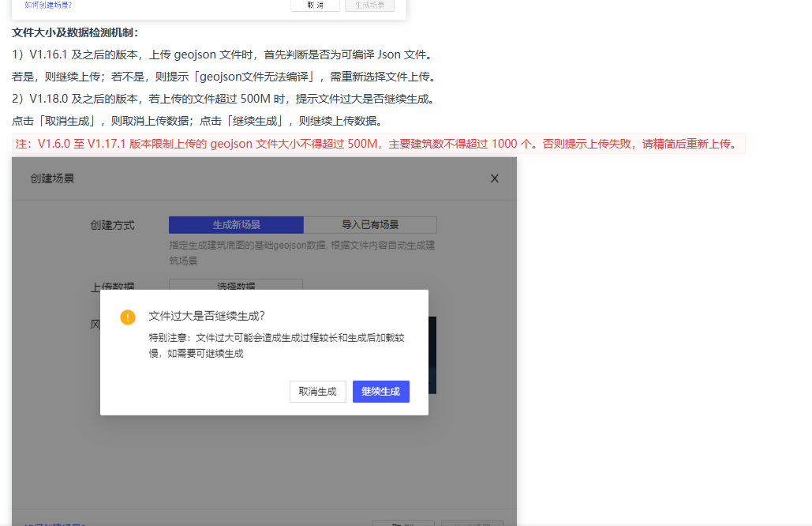The width and height of the screenshot is (812, 526).
Task: Click the heading 文件大小及数据检测机制
Action: 75,32
